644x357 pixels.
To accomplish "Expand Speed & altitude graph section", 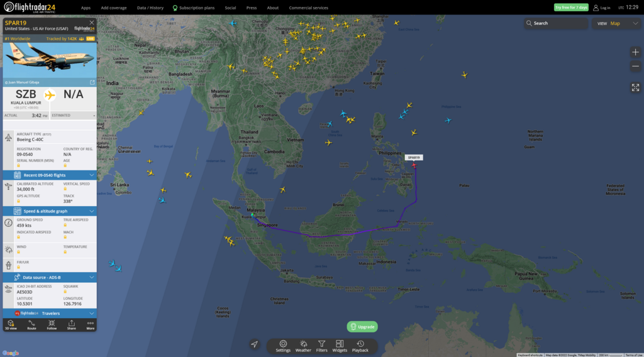I will (x=50, y=211).
